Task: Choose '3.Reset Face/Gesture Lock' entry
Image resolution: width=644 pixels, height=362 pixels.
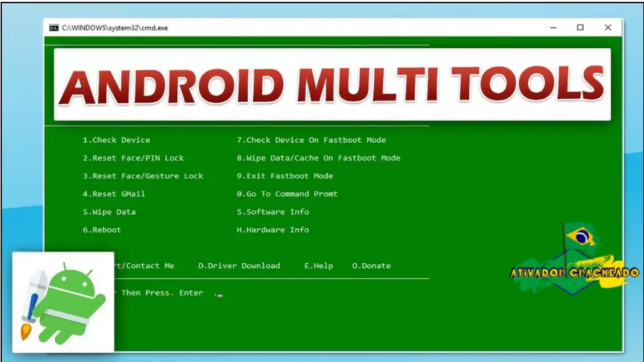Action: coord(143,176)
